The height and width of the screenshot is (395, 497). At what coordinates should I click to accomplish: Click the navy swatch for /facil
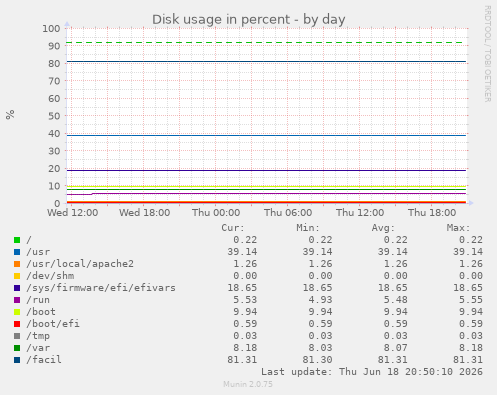17,360
